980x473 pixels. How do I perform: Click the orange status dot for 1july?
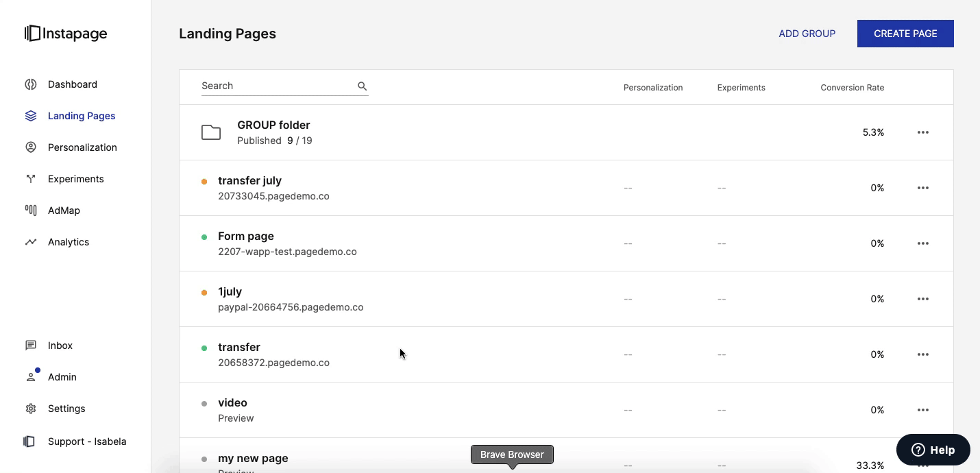[204, 293]
